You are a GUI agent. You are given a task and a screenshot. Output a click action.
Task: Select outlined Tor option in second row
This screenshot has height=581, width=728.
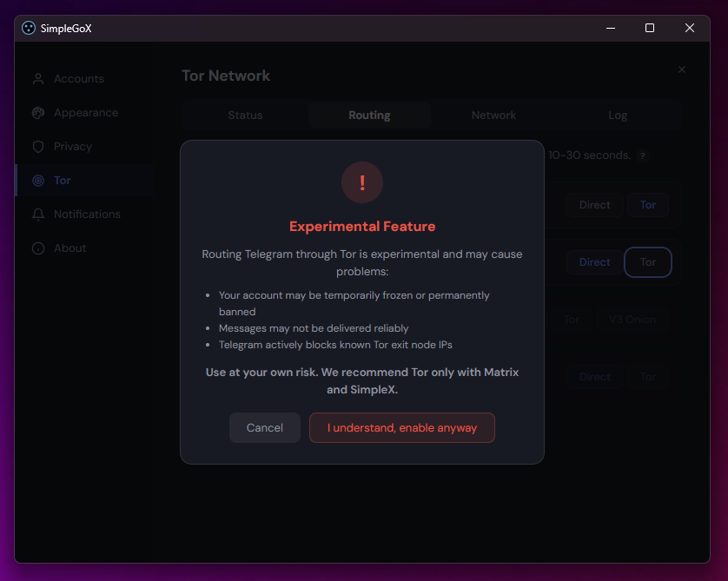tap(648, 262)
